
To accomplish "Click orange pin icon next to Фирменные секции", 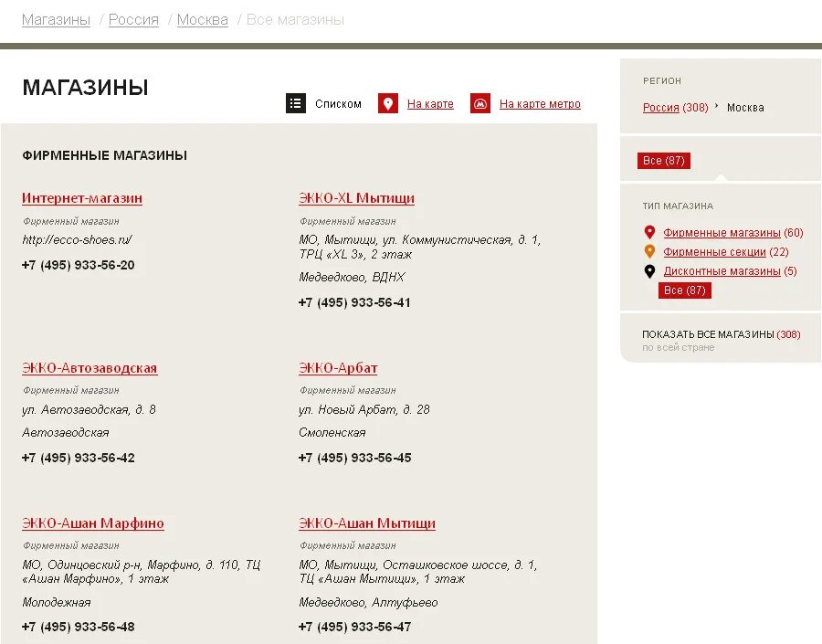I will (649, 252).
